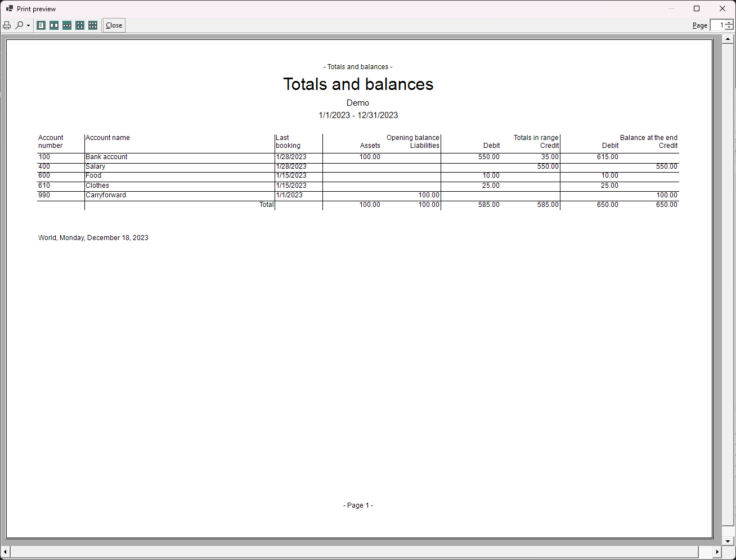The height and width of the screenshot is (560, 736).
Task: Click the Print preview window icon
Action: (x=10, y=8)
